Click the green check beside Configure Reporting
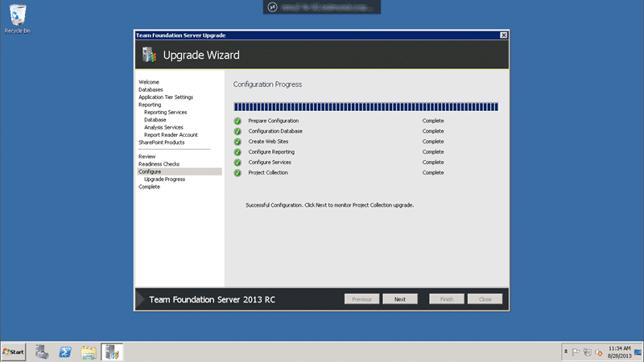This screenshot has height=362, width=644. pos(237,152)
